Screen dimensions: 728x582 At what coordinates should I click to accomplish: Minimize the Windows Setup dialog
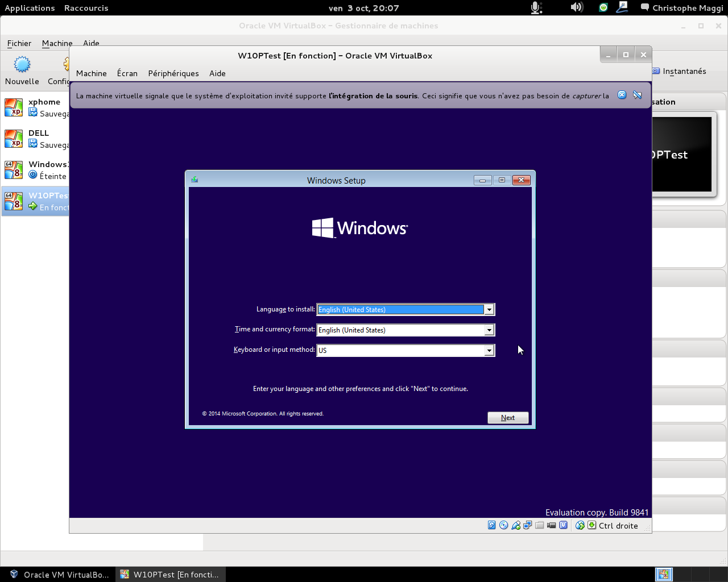pos(482,180)
